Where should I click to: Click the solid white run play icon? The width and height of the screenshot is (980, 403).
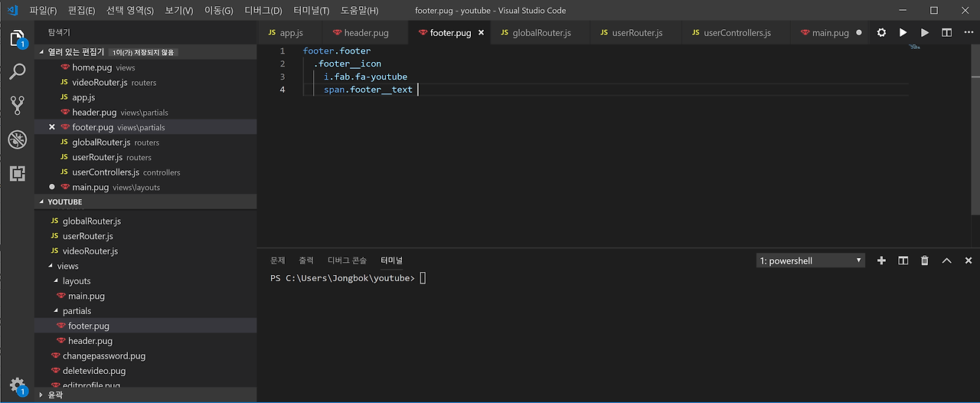(903, 33)
